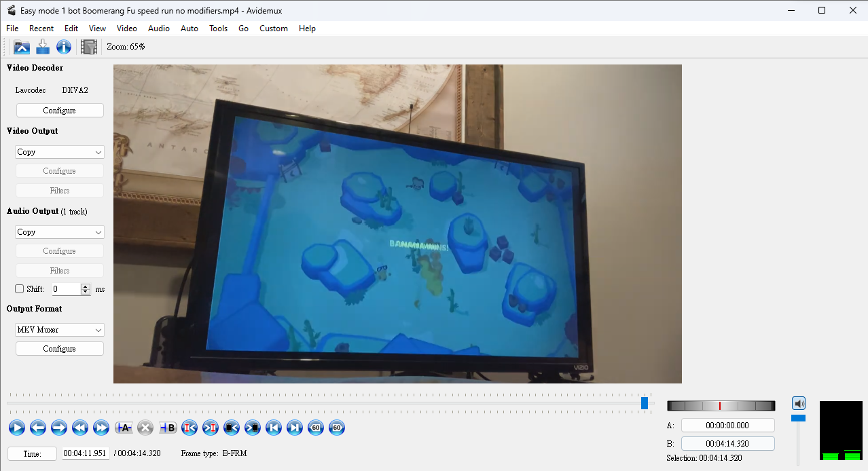Click the volume slider handle
Viewport: 868px width, 471px height.
pos(799,418)
